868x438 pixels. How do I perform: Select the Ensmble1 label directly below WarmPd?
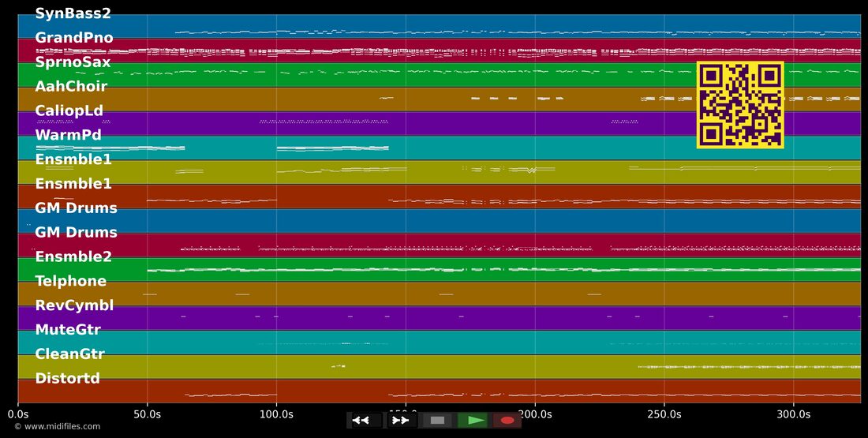[x=73, y=159]
